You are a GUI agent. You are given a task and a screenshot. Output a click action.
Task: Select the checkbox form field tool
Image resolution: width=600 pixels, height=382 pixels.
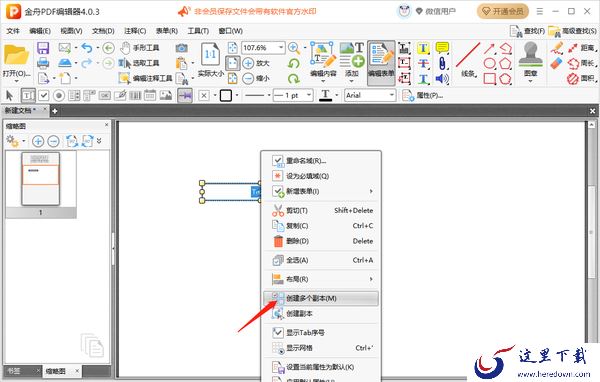pos(44,95)
